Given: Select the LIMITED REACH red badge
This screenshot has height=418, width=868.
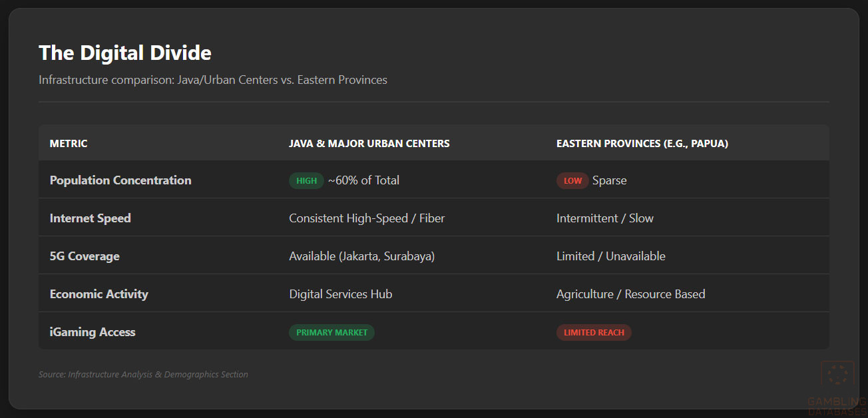Looking at the screenshot, I should [x=594, y=332].
